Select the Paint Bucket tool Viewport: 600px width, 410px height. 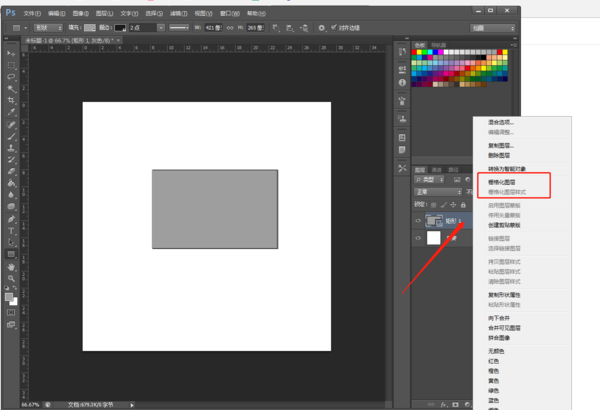[x=11, y=183]
